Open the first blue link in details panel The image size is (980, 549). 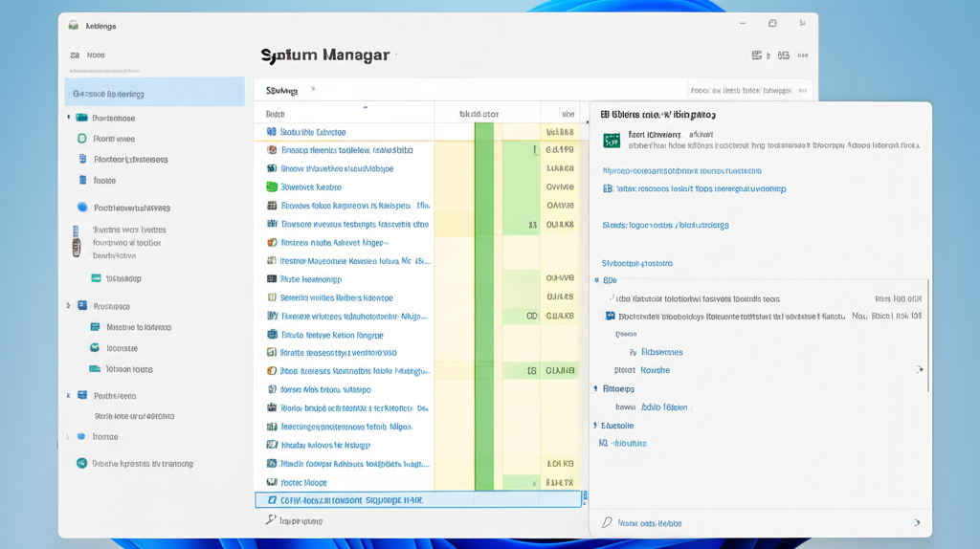(681, 170)
